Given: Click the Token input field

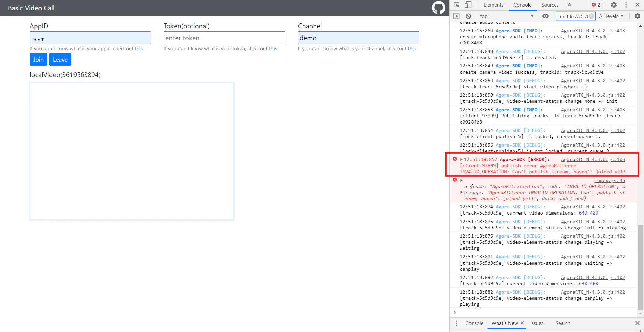Looking at the screenshot, I should coord(225,38).
